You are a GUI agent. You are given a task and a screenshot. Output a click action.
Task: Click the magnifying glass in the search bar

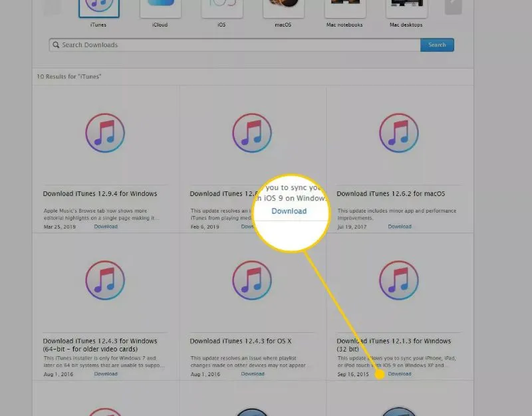[57, 45]
